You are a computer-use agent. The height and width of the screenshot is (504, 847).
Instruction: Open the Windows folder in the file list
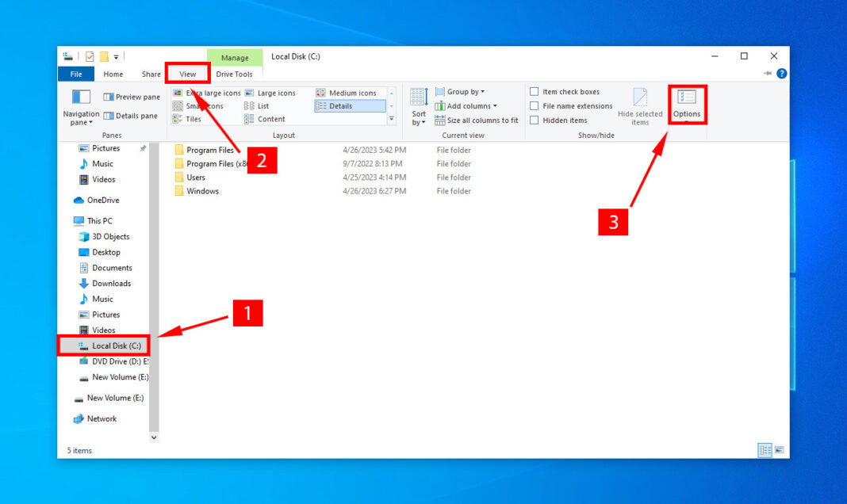tap(200, 190)
